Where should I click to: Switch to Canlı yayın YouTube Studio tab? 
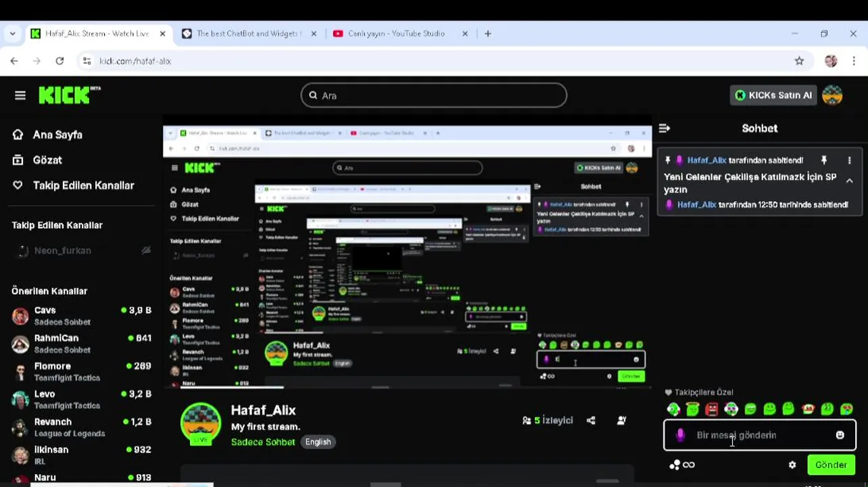[396, 33]
